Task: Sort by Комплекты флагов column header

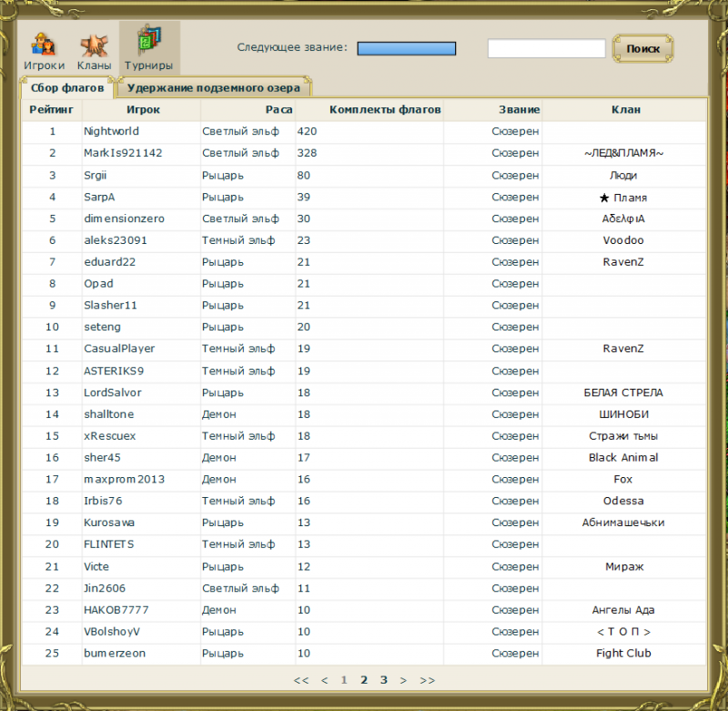Action: coord(384,109)
